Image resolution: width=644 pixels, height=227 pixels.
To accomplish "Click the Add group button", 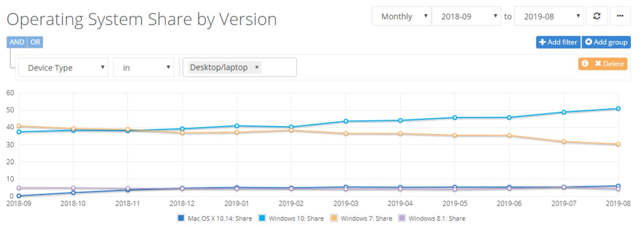I will tap(606, 42).
